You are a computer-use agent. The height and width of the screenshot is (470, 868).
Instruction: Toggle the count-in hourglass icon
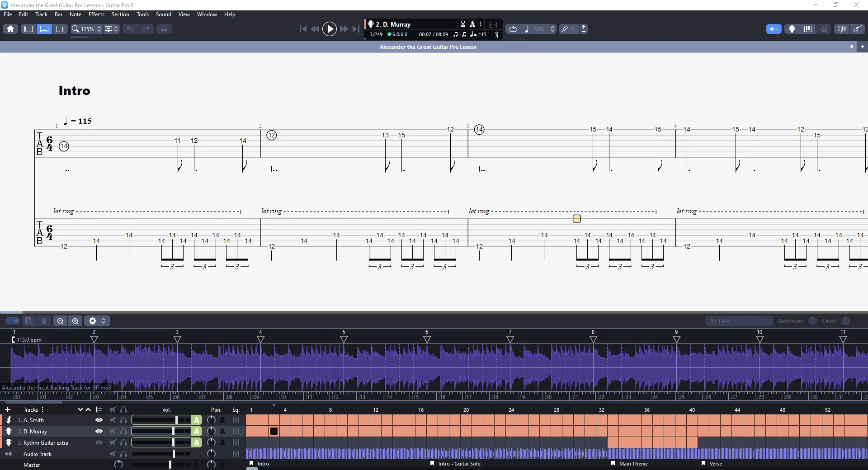463,24
